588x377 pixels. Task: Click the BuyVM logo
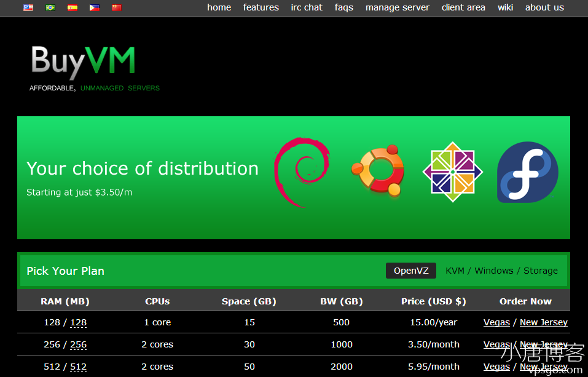(83, 62)
